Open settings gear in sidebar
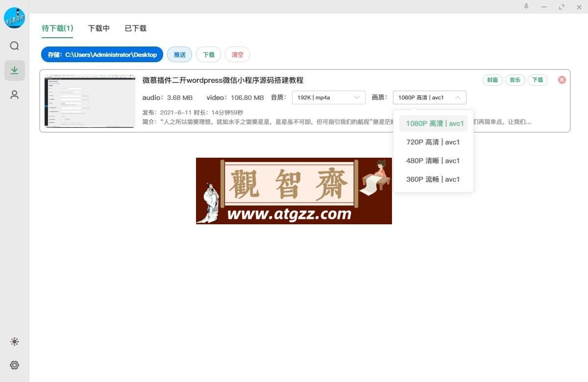 coord(15,365)
